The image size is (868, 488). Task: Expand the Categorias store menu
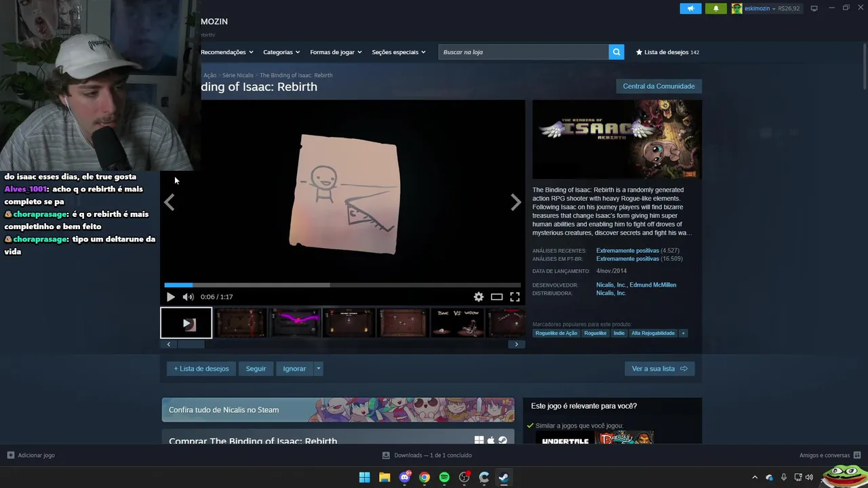tap(281, 52)
